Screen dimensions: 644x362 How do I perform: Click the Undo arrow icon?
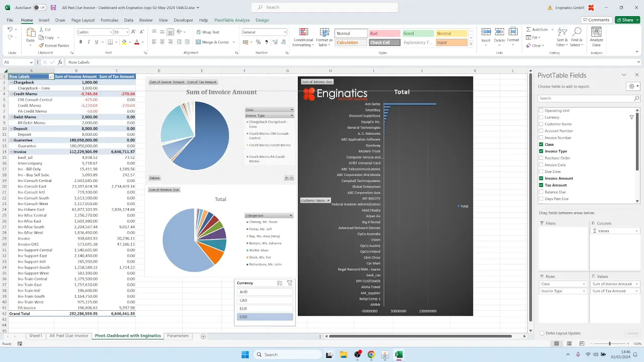click(x=10, y=30)
